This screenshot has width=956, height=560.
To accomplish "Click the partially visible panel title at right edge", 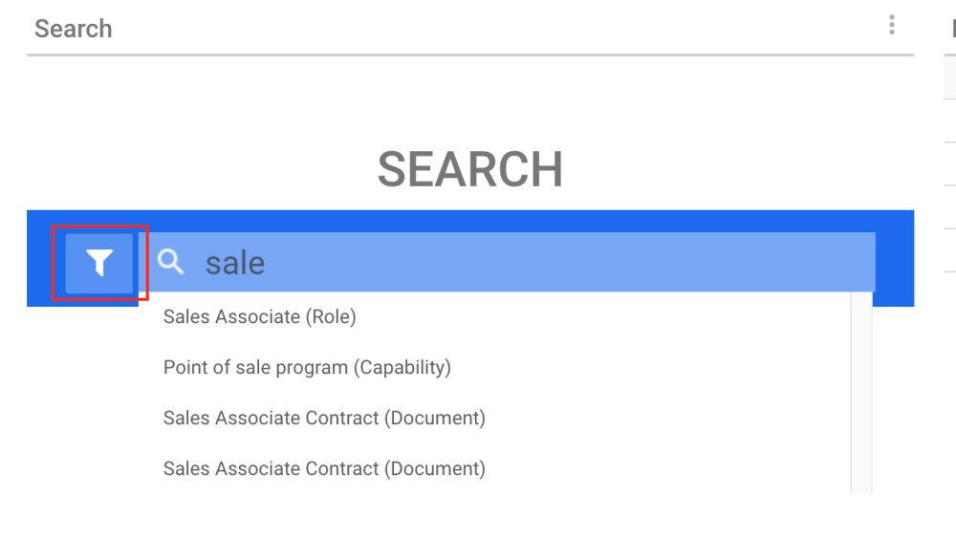I will (953, 29).
